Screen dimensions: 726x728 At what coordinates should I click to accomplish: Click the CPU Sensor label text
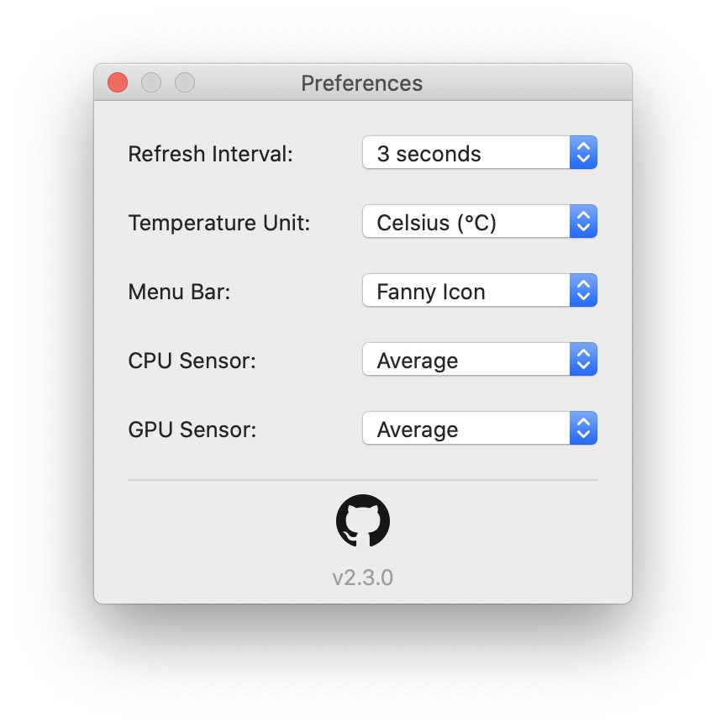tap(192, 361)
